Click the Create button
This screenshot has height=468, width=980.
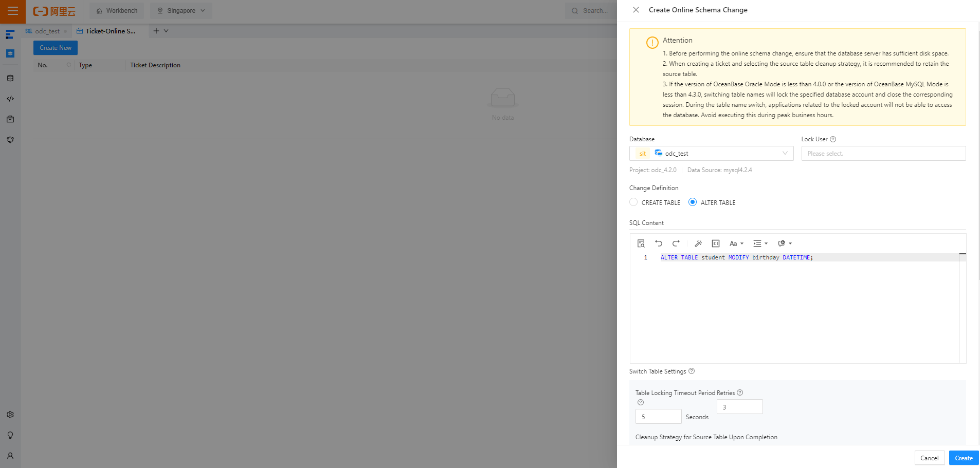(x=964, y=458)
